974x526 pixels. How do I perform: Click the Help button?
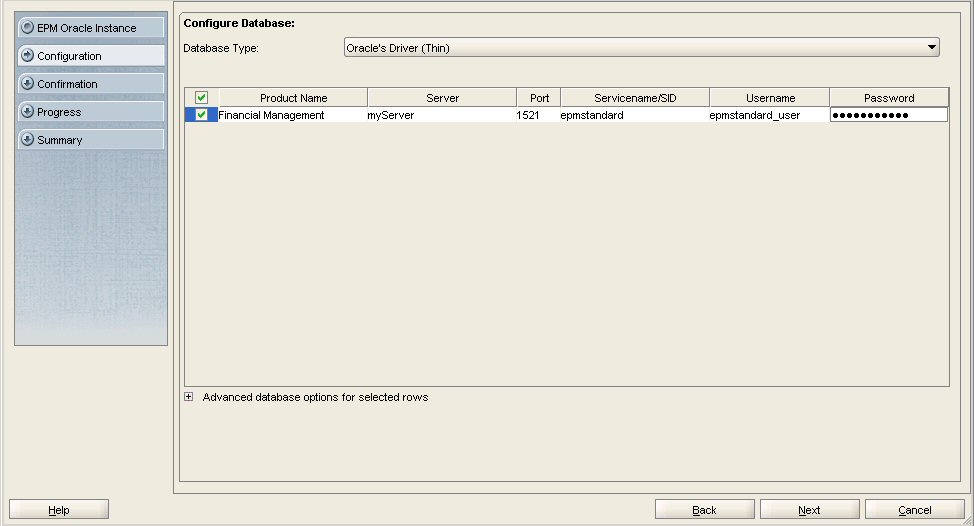tap(59, 509)
